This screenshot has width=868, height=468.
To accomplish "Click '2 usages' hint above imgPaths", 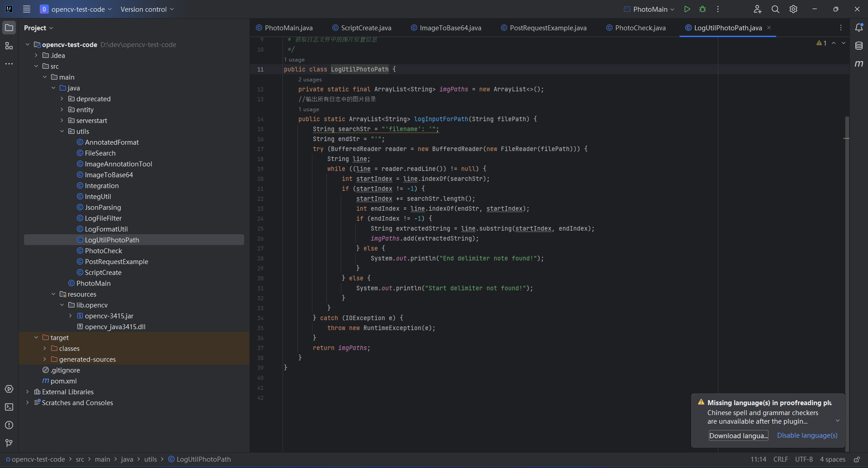I will (310, 80).
